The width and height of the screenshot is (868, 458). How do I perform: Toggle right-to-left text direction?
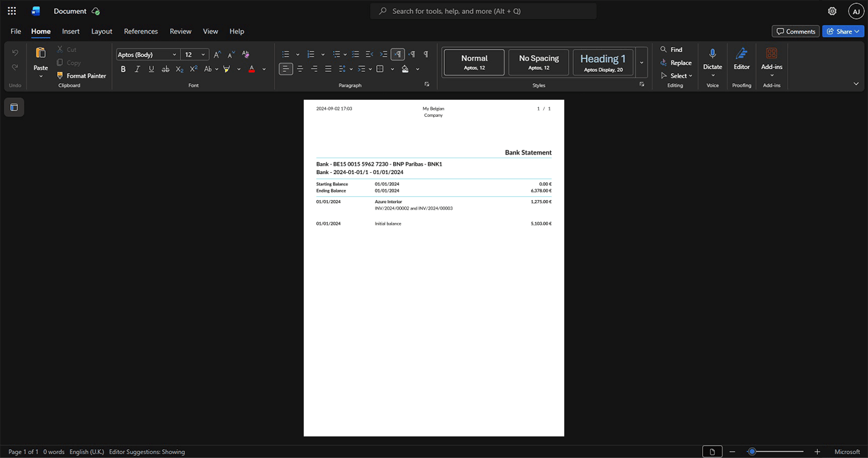coord(412,55)
